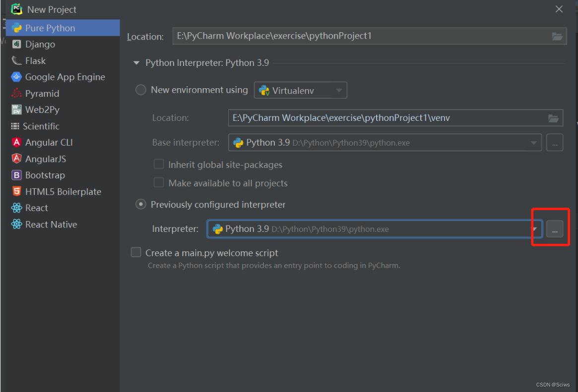Click the 'Bootstrap' label text
The width and height of the screenshot is (578, 392).
[x=45, y=175]
